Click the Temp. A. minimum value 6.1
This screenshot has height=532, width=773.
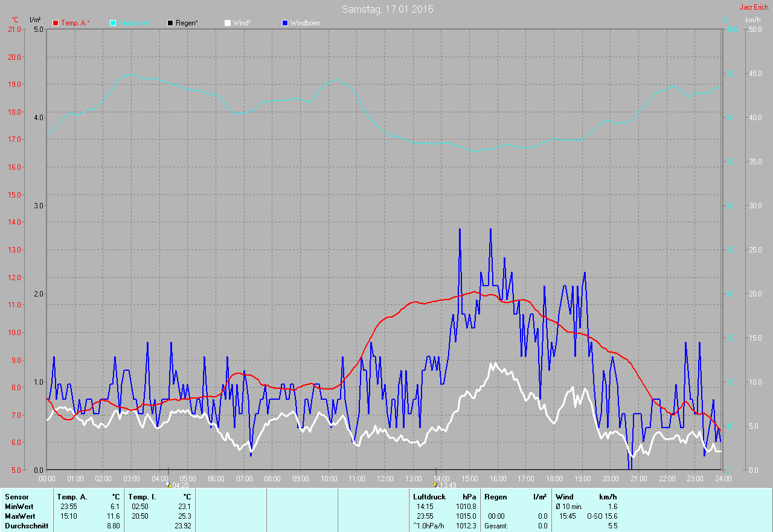115,507
